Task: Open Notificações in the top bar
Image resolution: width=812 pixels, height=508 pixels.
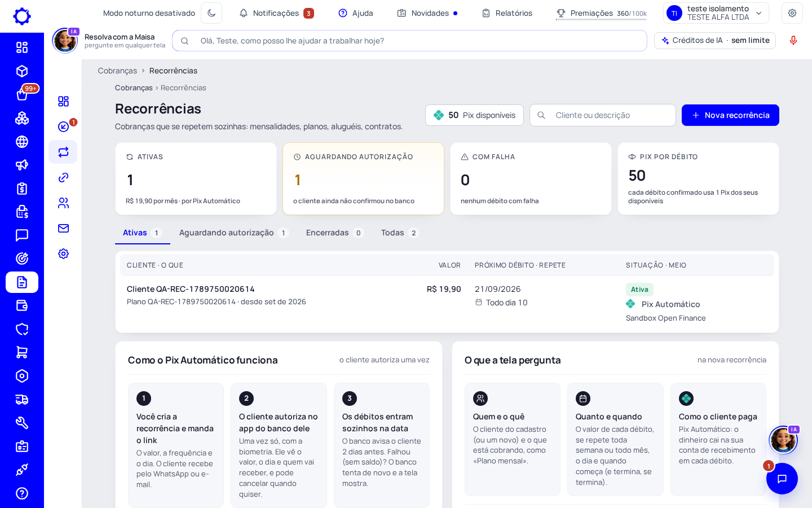Action: 276,13
